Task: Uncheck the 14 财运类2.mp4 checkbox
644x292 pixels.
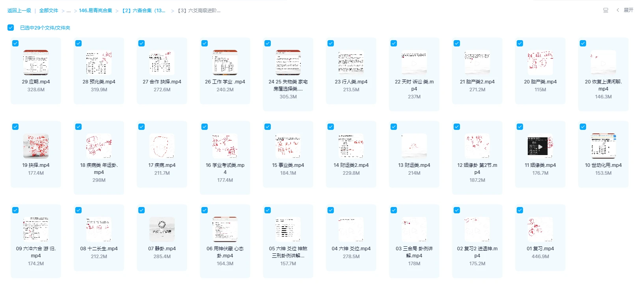Action: coord(331,127)
